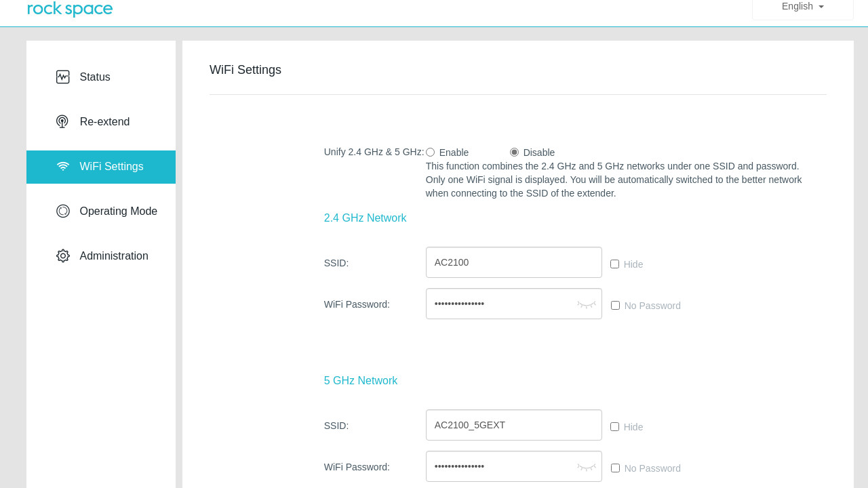Click the WiFi Settings signal icon
This screenshot has height=488, width=868.
coord(63,166)
